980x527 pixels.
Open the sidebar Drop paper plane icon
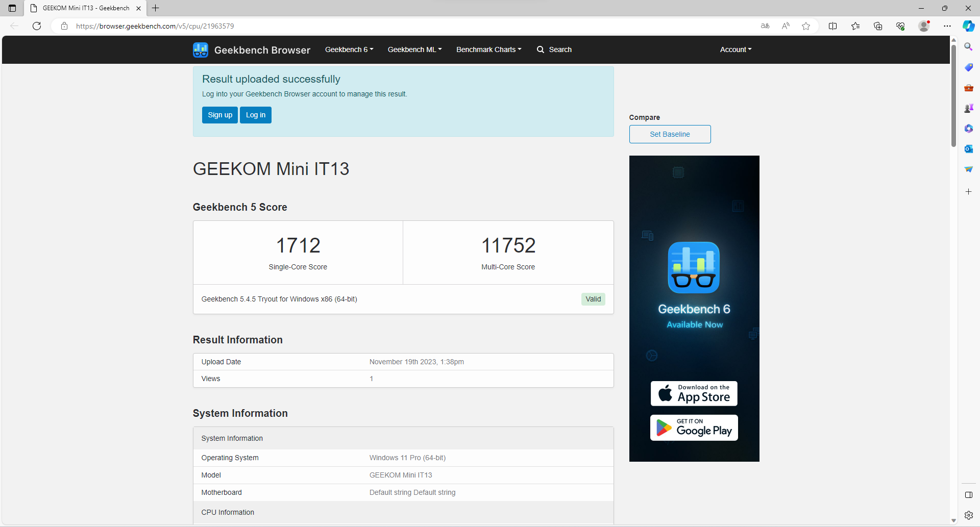tap(968, 169)
